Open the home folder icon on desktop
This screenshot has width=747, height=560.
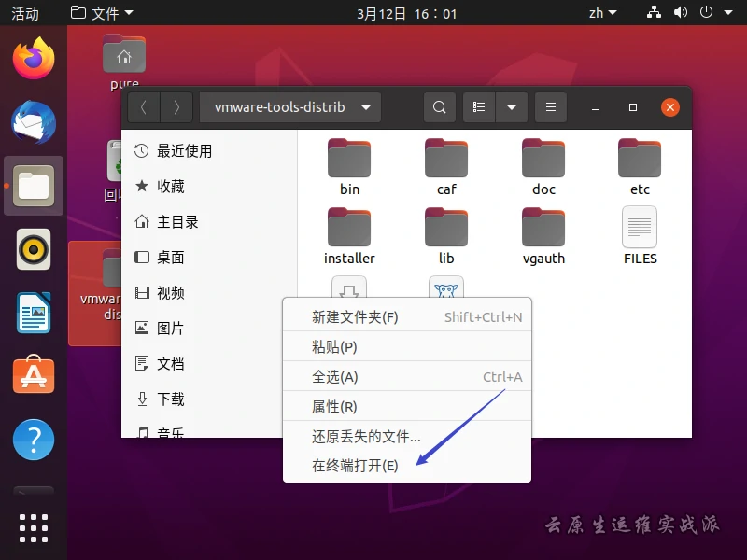pos(124,62)
